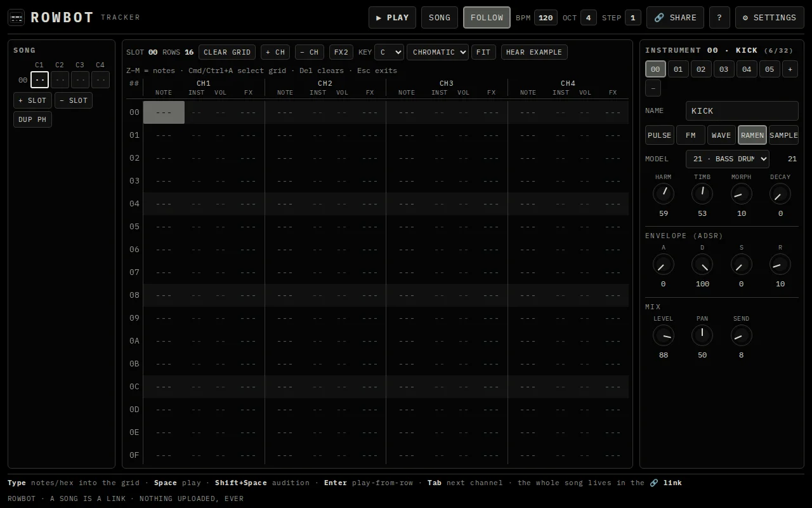Open help with the question mark
The image size is (812, 508).
tap(719, 18)
